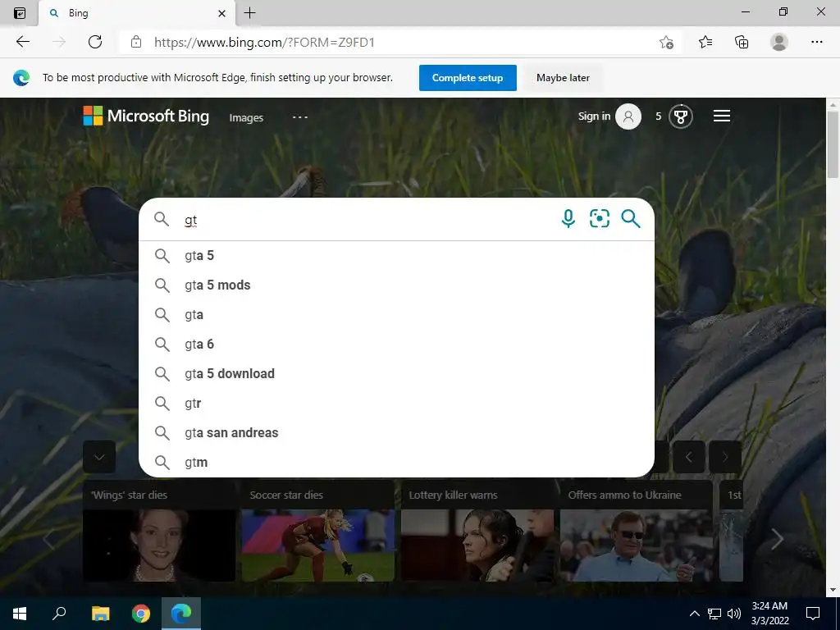Viewport: 840px width, 630px height.
Task: Click Microsoft Edge taskbar icon
Action: 181,614
